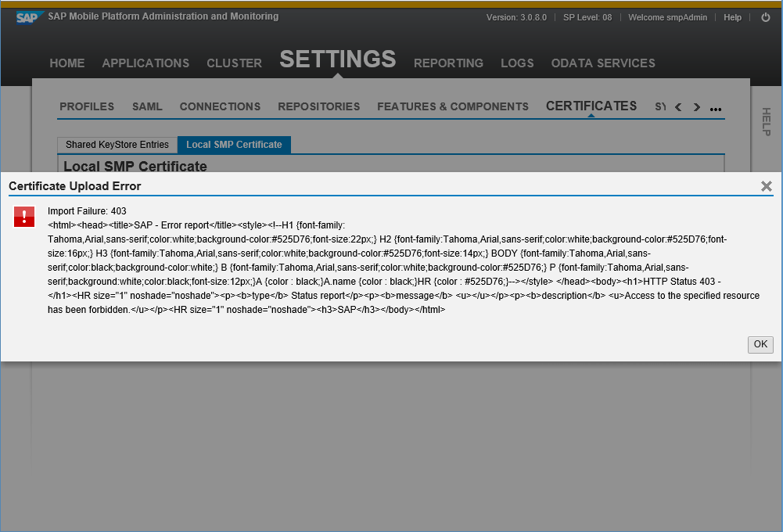Open the Help link in header
Image resolution: width=783 pixels, height=532 pixels.
(x=733, y=17)
